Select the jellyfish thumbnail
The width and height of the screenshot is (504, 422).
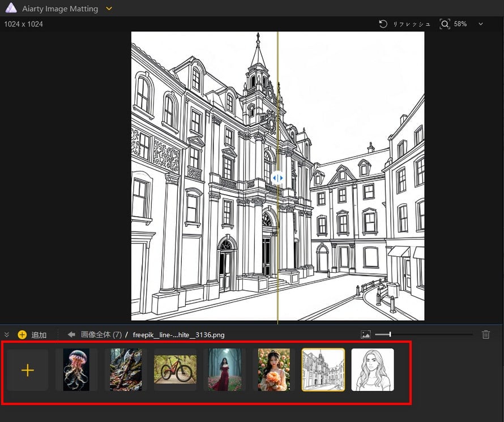pos(76,370)
